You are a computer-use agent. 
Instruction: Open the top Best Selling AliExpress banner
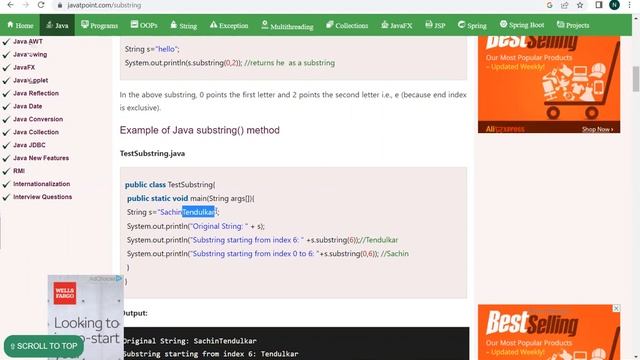tap(549, 84)
